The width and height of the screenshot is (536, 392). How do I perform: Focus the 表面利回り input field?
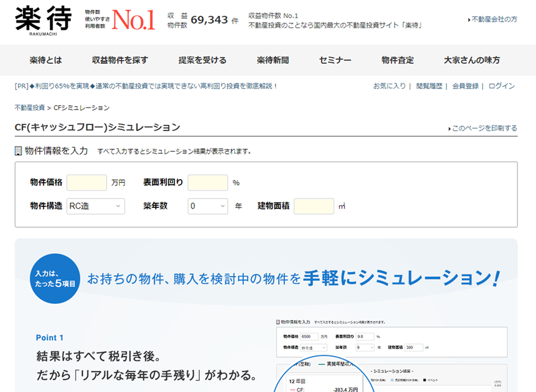coord(208,183)
